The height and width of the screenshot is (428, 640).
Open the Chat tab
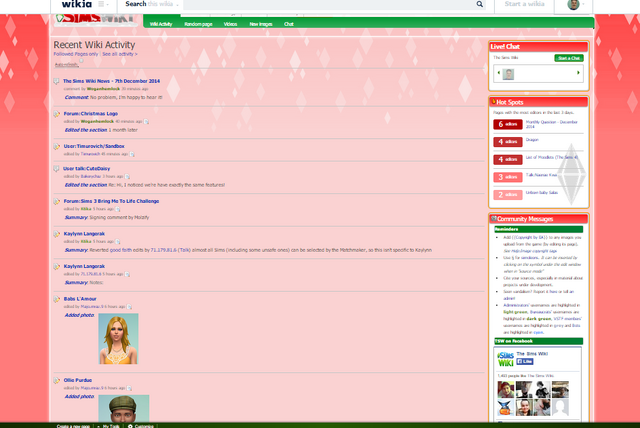point(289,24)
